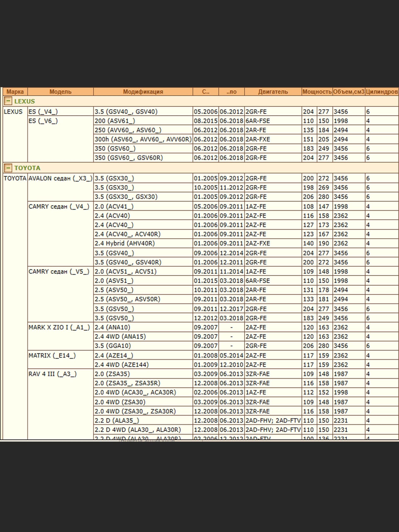This screenshot has height=532, width=399.
Task: Select the MARK X ZIO I (_A1_) cell
Action: 59,327
